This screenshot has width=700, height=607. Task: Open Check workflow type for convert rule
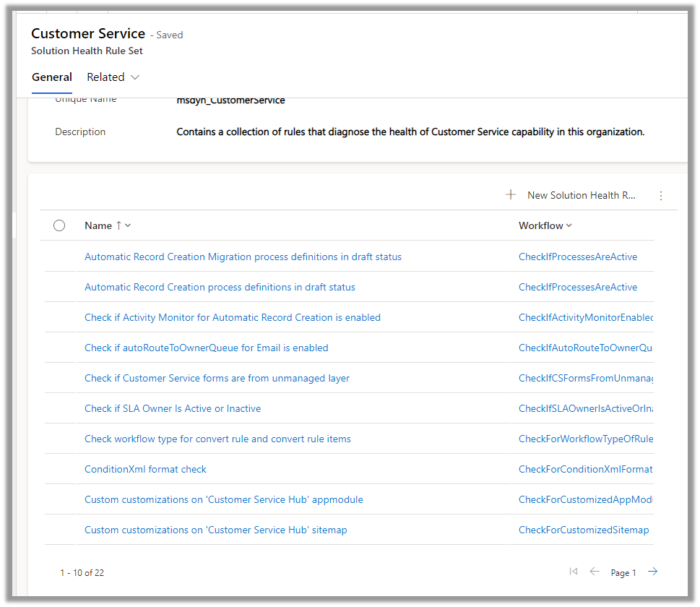click(x=217, y=439)
